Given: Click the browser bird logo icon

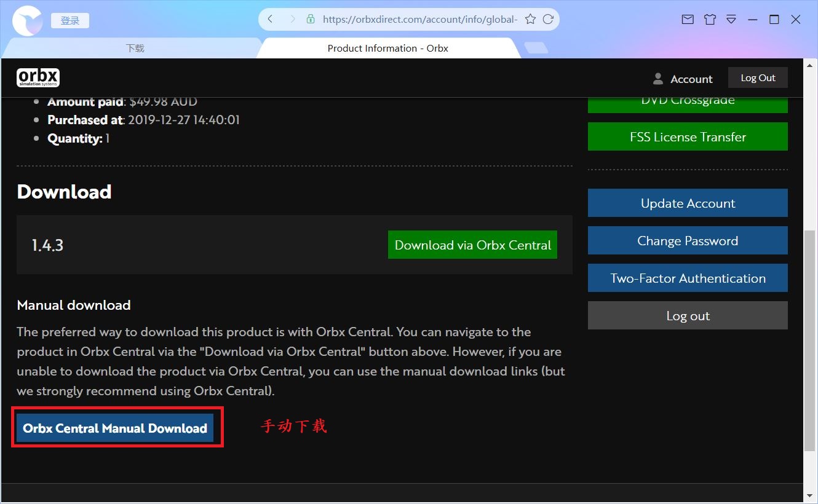Looking at the screenshot, I should tap(28, 20).
